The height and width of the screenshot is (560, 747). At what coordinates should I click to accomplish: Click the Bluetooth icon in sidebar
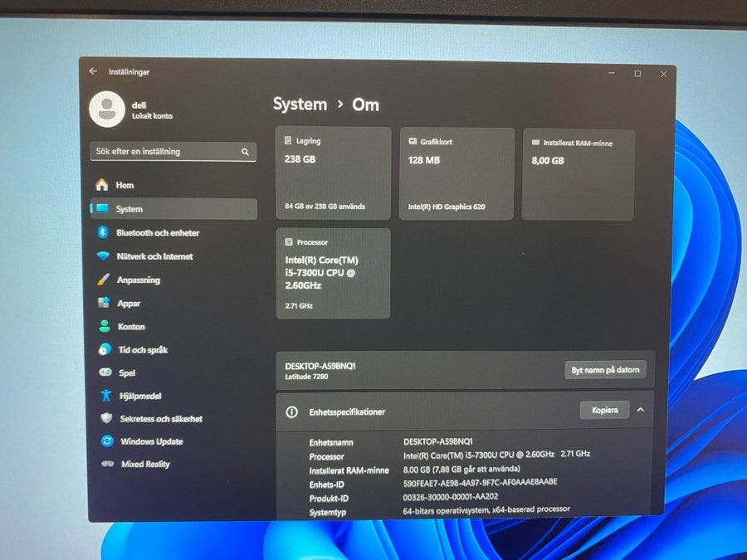tap(102, 232)
